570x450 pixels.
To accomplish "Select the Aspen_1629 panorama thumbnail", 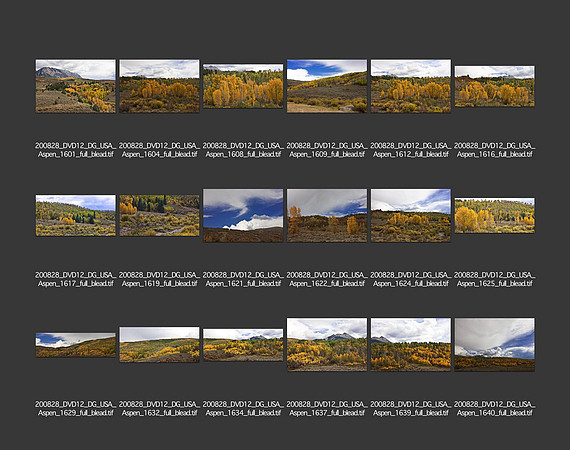I will tap(76, 345).
